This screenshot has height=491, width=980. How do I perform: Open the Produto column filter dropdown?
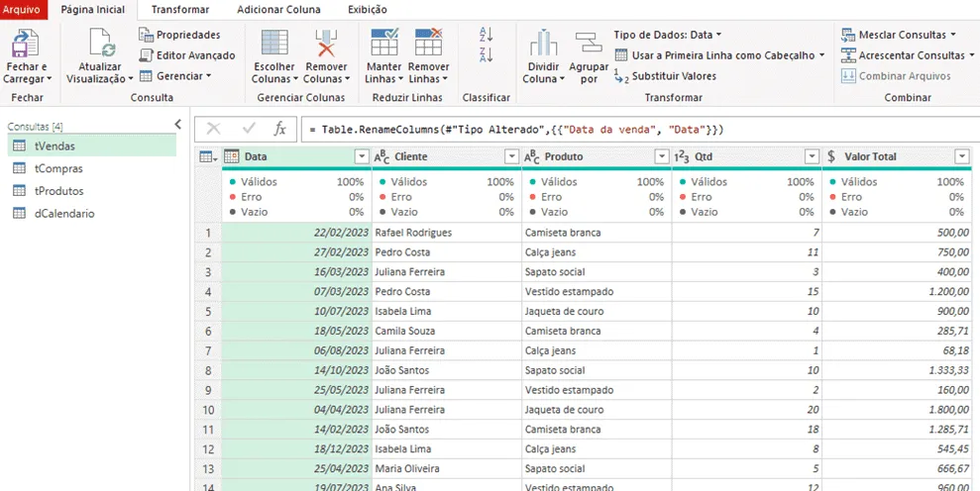[662, 156]
